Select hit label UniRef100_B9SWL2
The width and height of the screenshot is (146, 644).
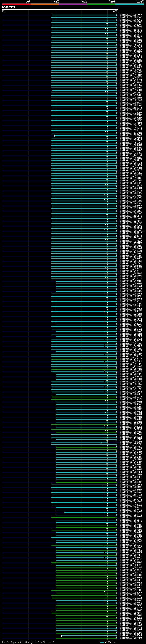(131, 67)
